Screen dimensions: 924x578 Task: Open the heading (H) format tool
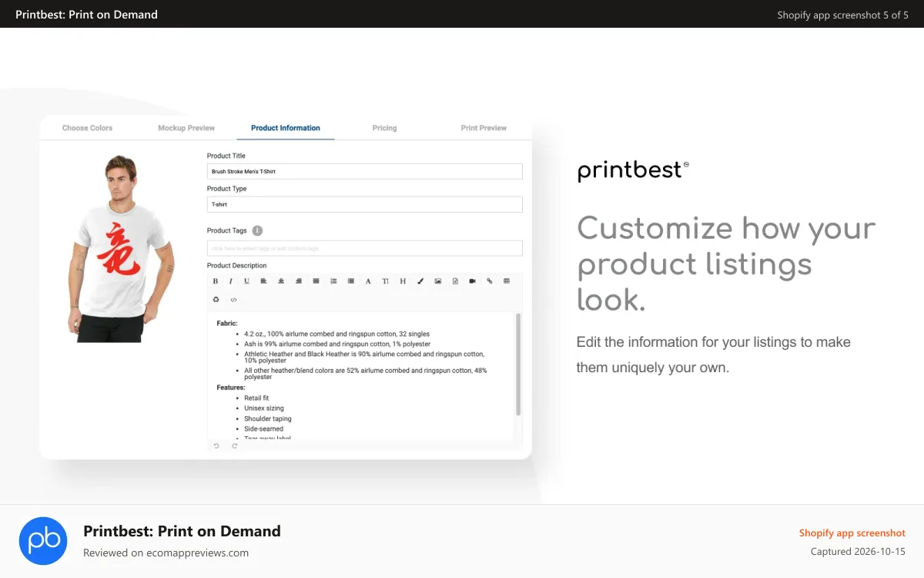point(403,281)
